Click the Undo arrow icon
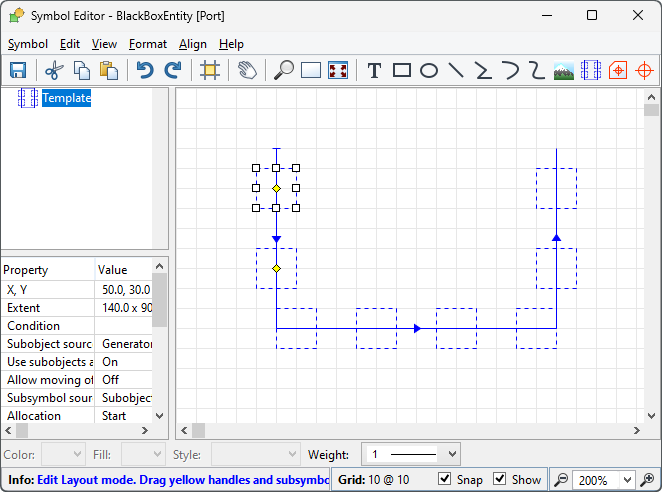 pos(146,70)
